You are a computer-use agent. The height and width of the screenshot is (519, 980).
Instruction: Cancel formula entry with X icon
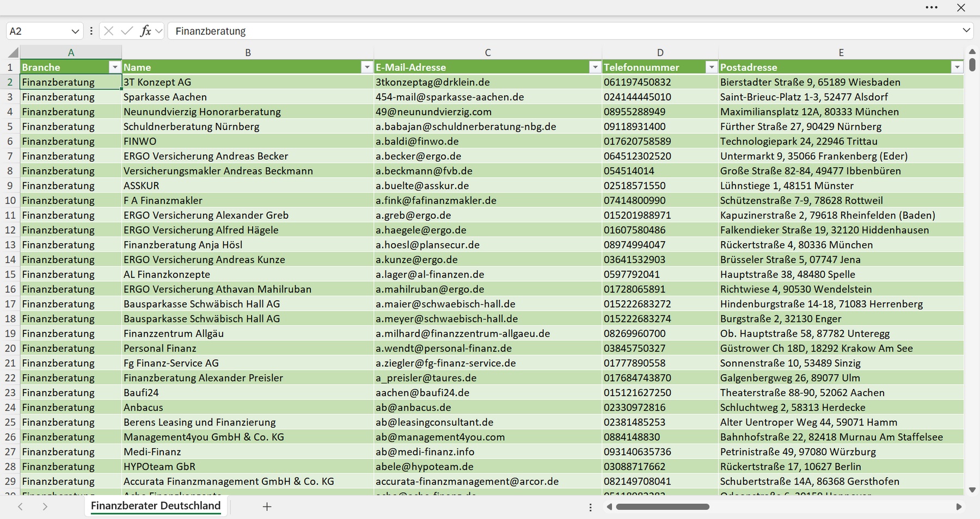pos(108,31)
